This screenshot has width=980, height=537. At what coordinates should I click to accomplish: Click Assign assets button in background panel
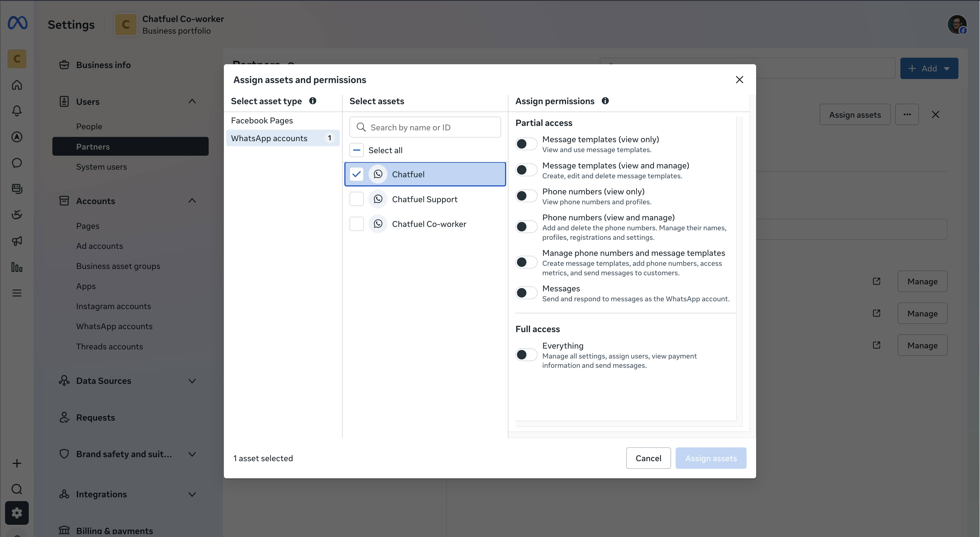click(x=855, y=114)
